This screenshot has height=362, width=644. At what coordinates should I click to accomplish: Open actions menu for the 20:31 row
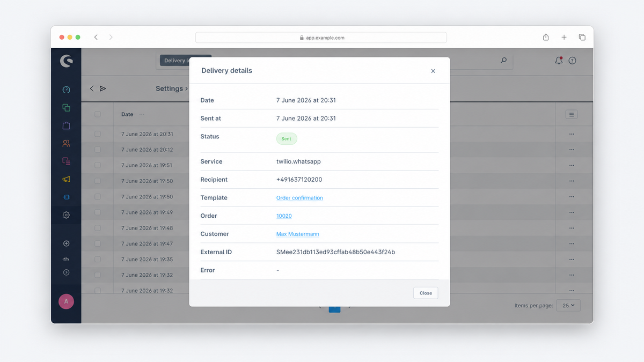coord(572,134)
